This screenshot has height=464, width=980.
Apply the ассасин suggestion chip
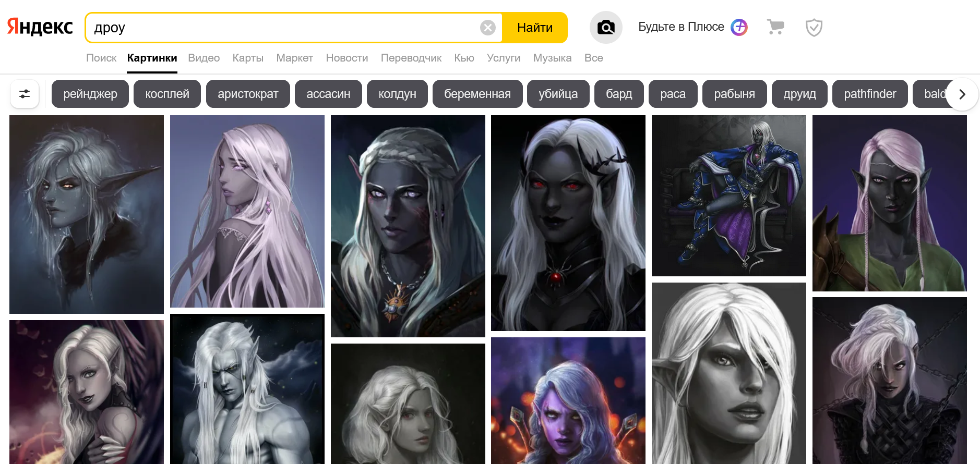coord(328,94)
